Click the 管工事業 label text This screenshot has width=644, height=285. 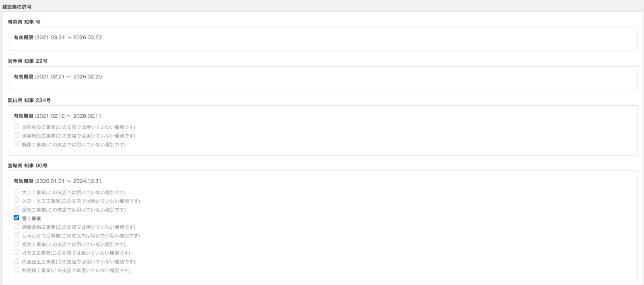coord(31,218)
